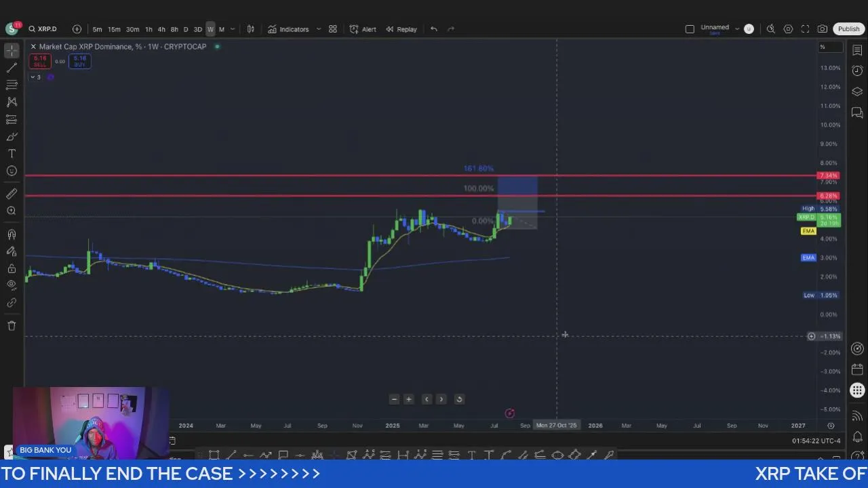Collapse the indicator legend showing 3
The image size is (868, 488).
35,77
